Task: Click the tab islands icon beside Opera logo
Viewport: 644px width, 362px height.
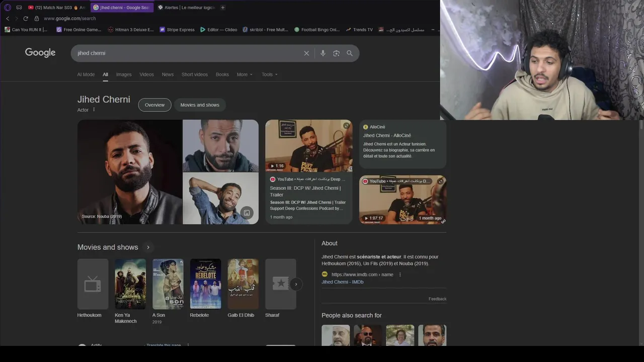Action: tap(19, 8)
